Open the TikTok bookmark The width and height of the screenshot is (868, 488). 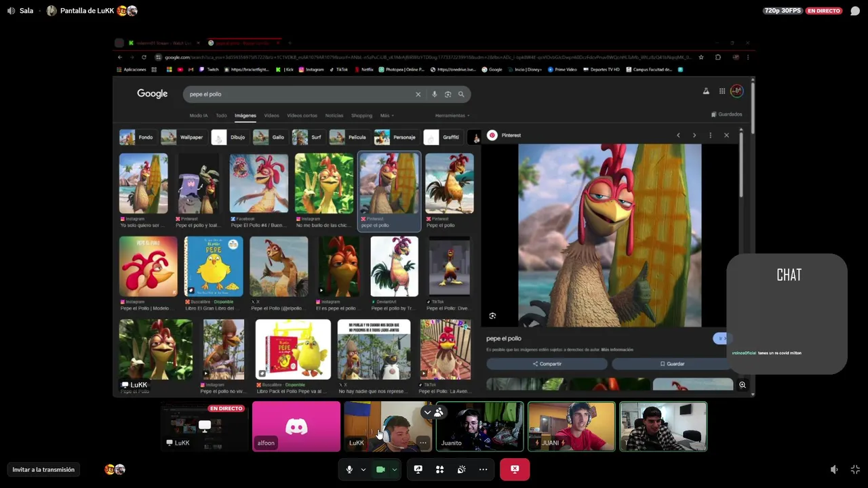click(338, 69)
